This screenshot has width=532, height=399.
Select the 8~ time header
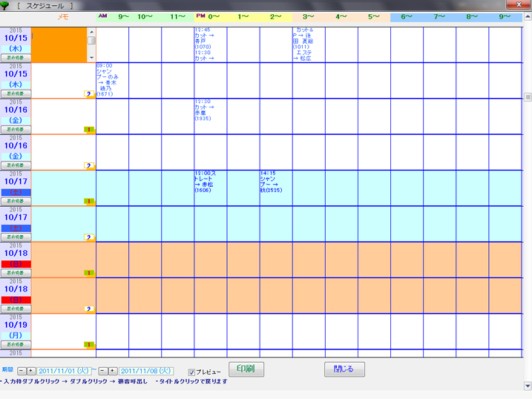pyautogui.click(x=472, y=17)
